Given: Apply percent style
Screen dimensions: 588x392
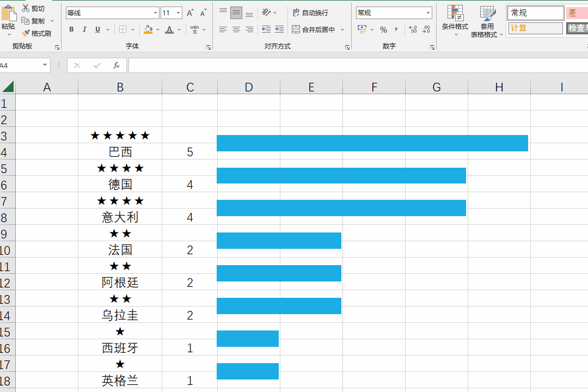Looking at the screenshot, I should coord(383,29).
